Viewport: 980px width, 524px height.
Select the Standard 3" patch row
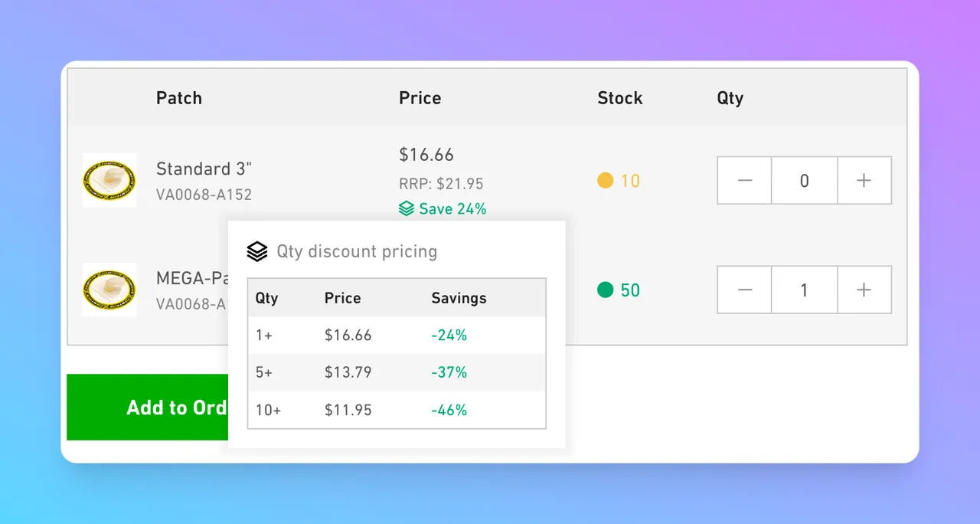click(x=204, y=169)
